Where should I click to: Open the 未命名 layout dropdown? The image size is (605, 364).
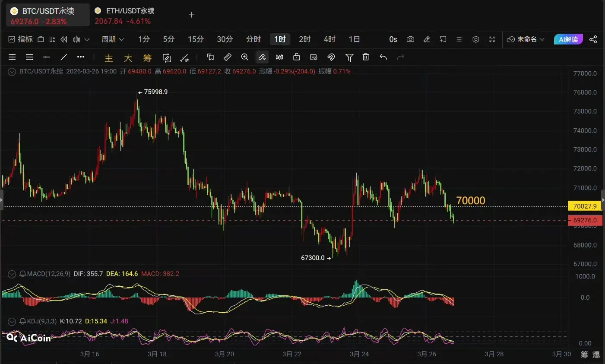[x=526, y=39]
